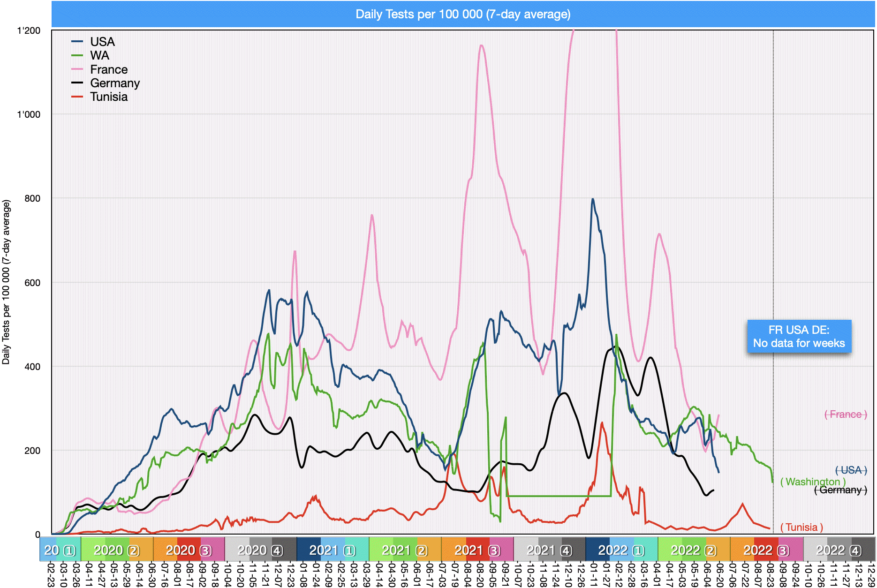Click the struck-through '( France )' label
Image resolution: width=877 pixels, height=588 pixels.
[x=846, y=414]
